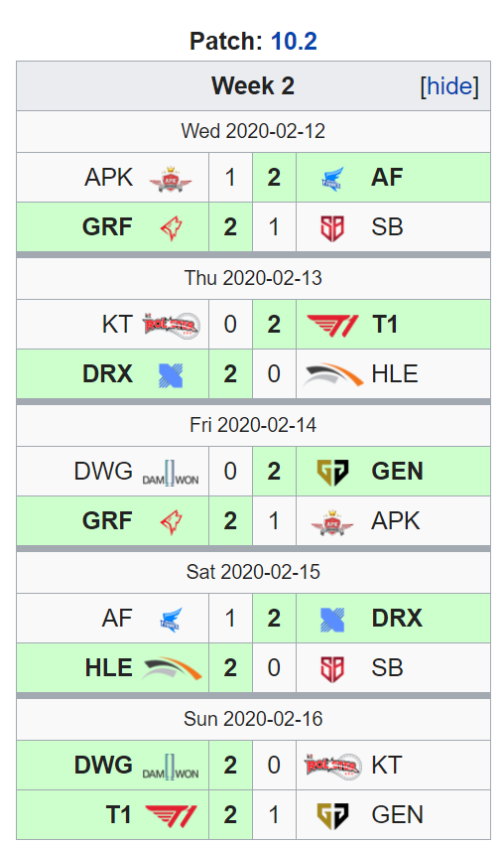504x846 pixels.
Task: Open the Griffin logo in Wednesday's match
Action: [171, 227]
